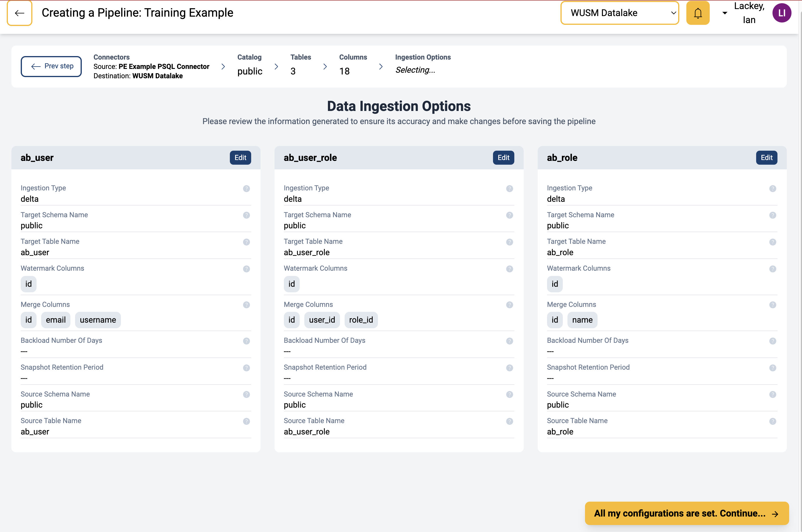The width and height of the screenshot is (802, 532).
Task: Click help icon for ab_user_role Snapshot Retention Period
Action: point(509,368)
